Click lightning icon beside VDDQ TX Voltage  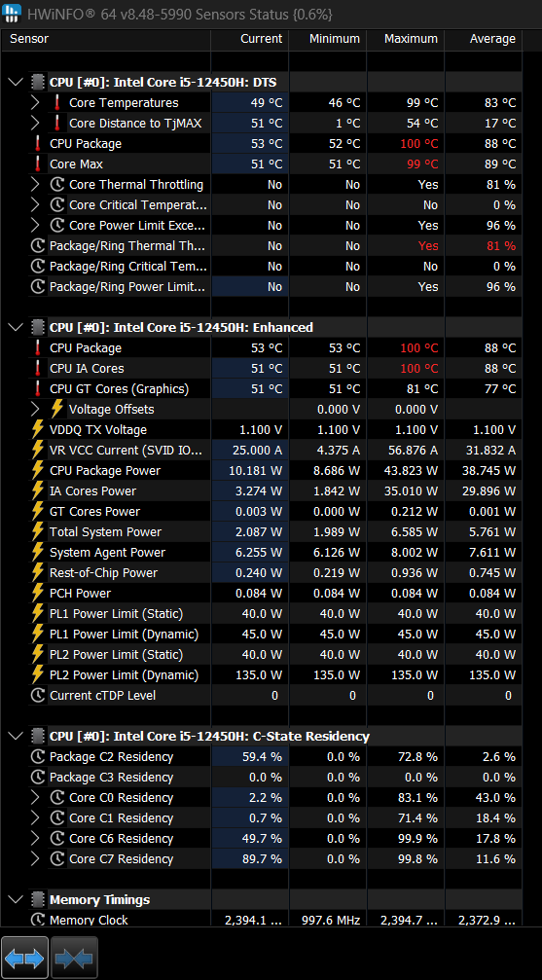click(x=38, y=430)
